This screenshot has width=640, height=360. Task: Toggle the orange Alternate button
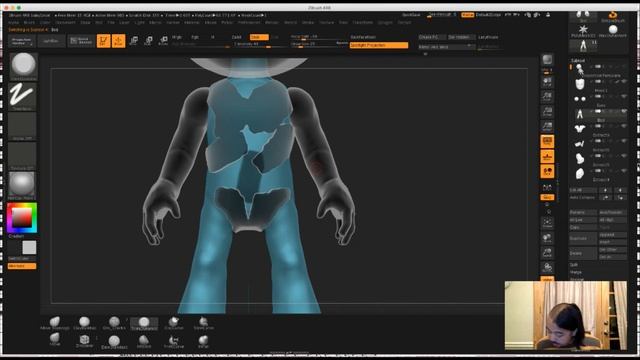pyautogui.click(x=22, y=266)
